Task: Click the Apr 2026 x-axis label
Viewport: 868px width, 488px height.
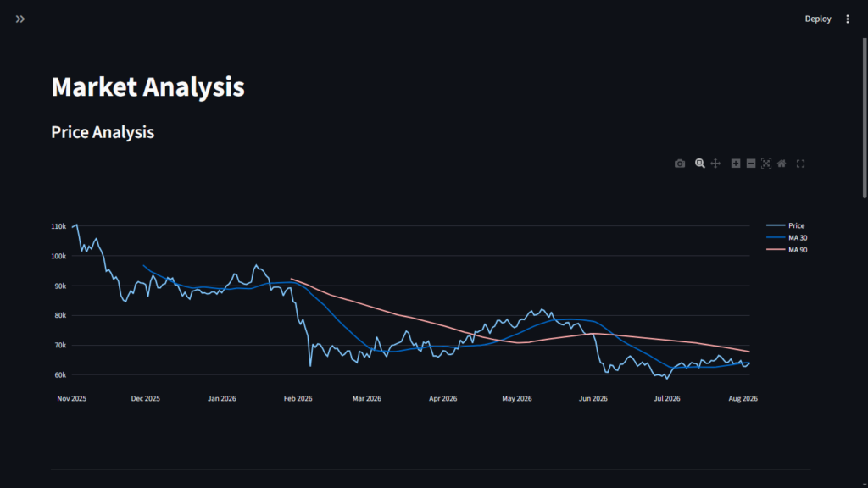Action: pyautogui.click(x=442, y=398)
